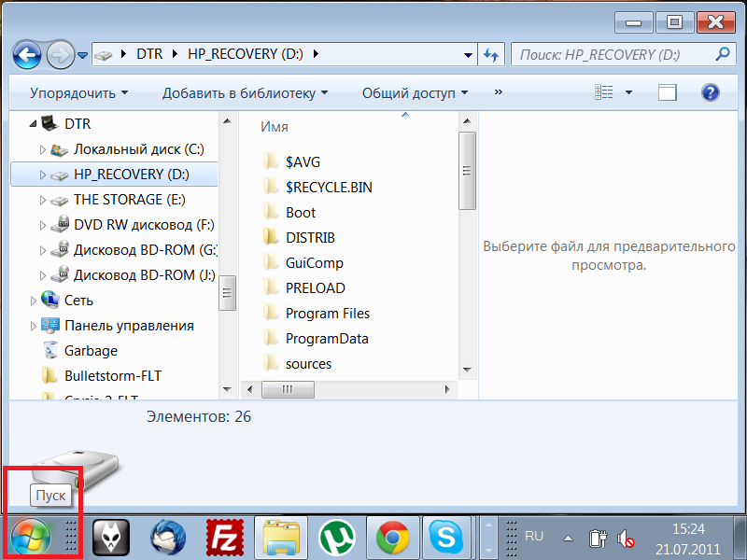Image resolution: width=747 pixels, height=560 pixels.
Task: Open the view options dropdown arrow
Action: pyautogui.click(x=628, y=92)
